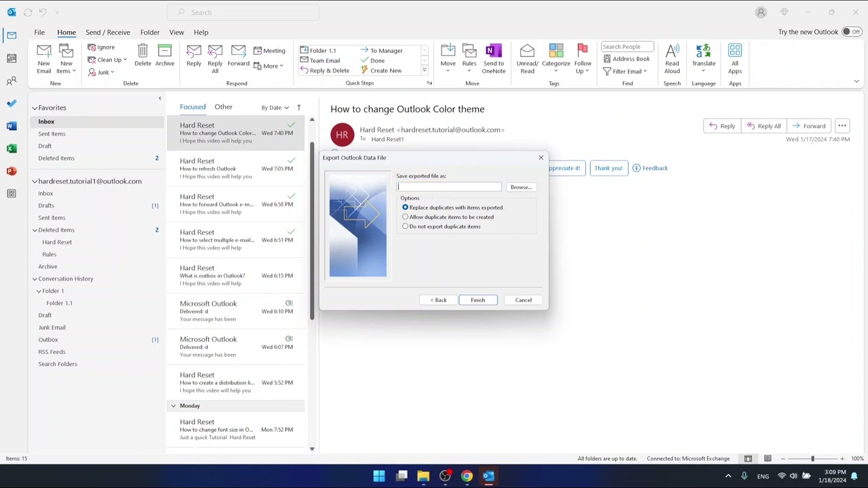Screen dimensions: 868x488
Task: Collapse the Monday message group
Action: point(173,406)
